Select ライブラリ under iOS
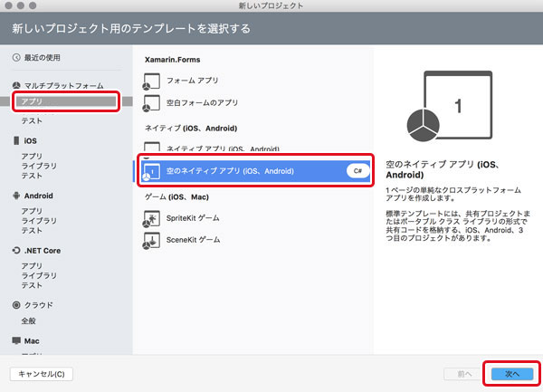 click(39, 166)
